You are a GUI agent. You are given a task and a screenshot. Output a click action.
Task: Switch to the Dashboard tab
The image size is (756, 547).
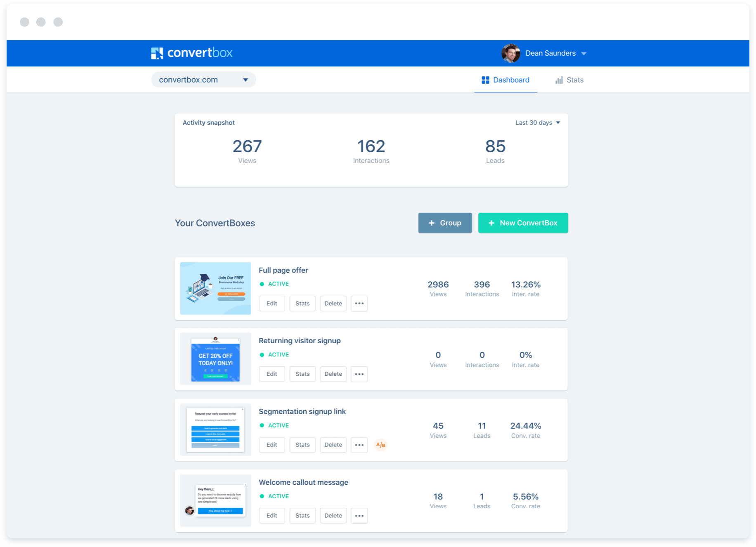pos(506,80)
